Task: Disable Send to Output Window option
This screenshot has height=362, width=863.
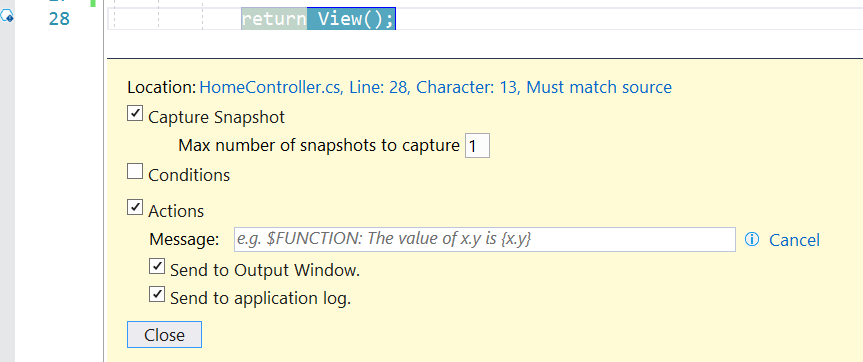Action: pos(157,266)
